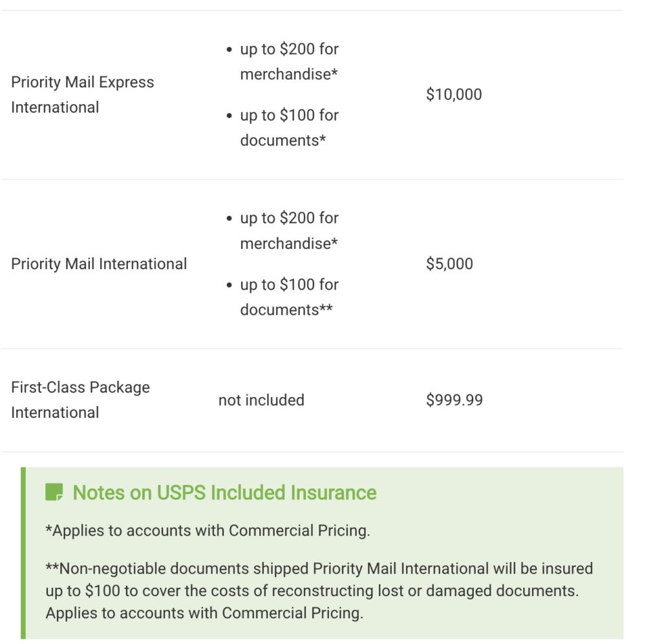Click the sticky note icon beside Notes heading
This screenshot has width=662, height=644.
tap(54, 492)
